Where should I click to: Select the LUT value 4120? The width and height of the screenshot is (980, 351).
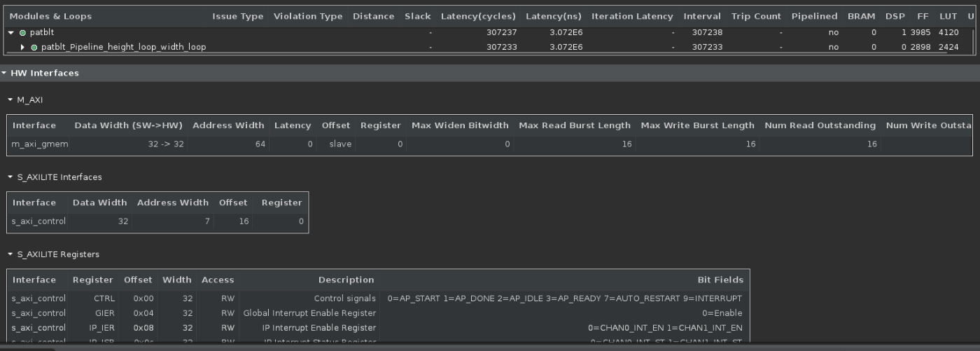(948, 32)
